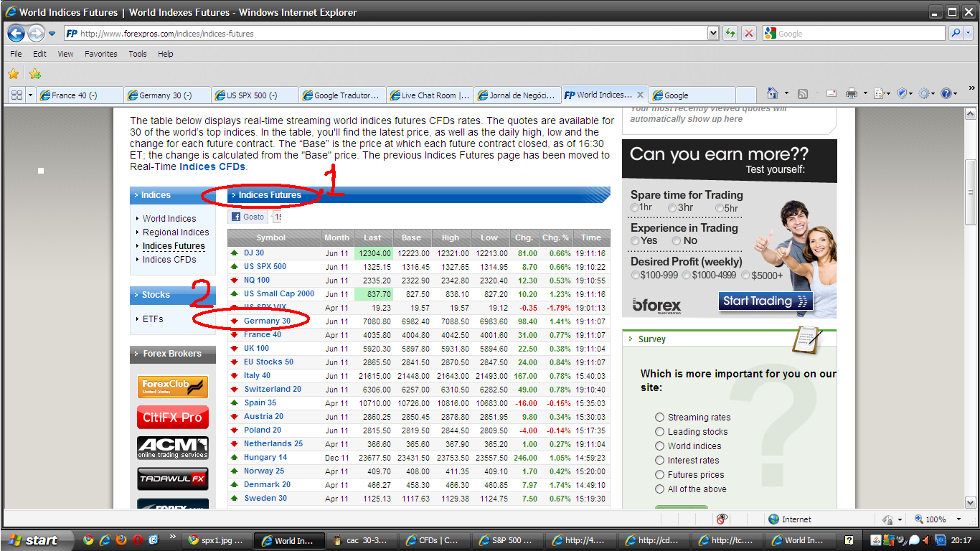980x551 pixels.
Task: Click the Windows start button
Action: tap(37, 540)
